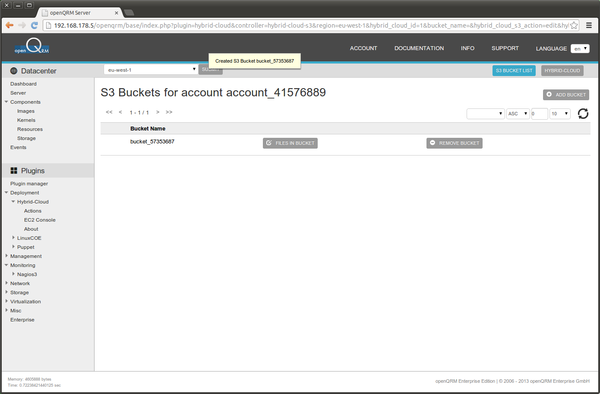Open Resources under Components

tap(30, 129)
